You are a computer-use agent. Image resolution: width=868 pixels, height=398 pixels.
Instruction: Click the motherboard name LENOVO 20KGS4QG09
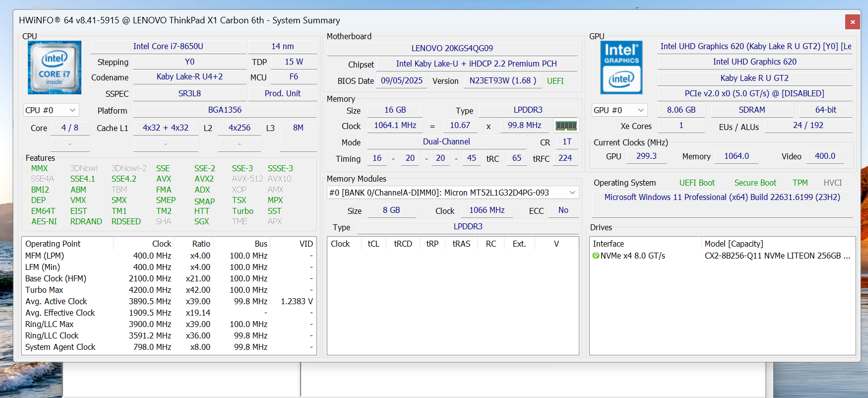coord(452,48)
